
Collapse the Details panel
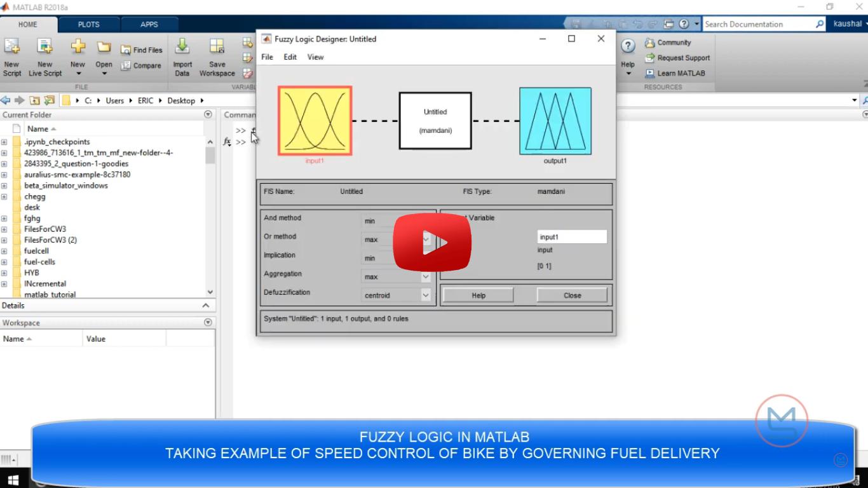206,306
